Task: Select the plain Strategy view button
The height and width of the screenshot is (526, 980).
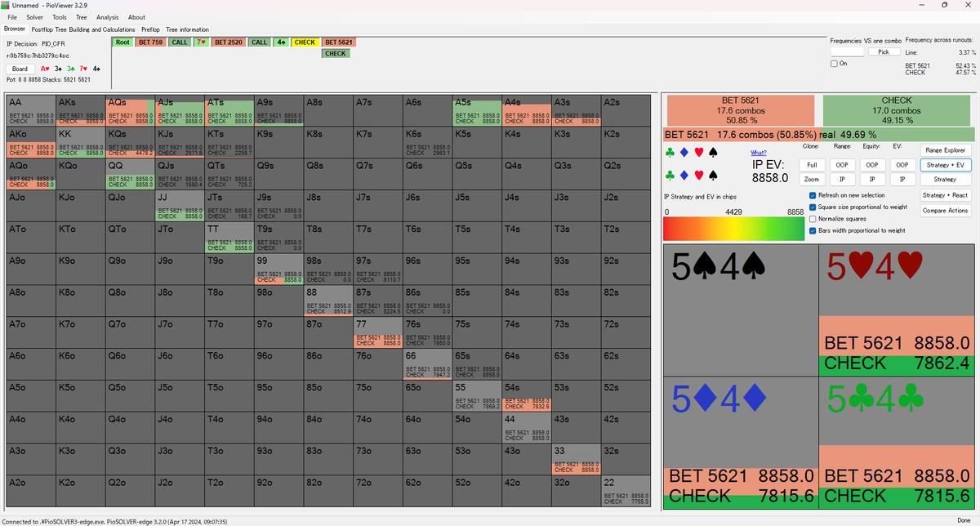Action: click(x=945, y=180)
